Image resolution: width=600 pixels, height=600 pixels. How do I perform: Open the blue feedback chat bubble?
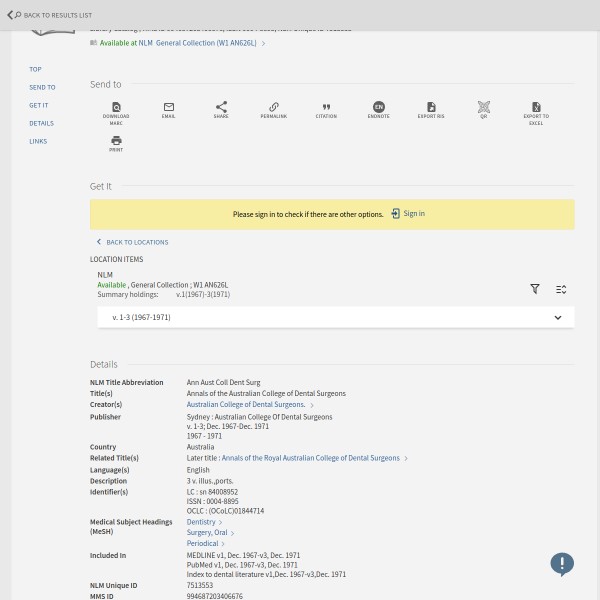coord(562,564)
